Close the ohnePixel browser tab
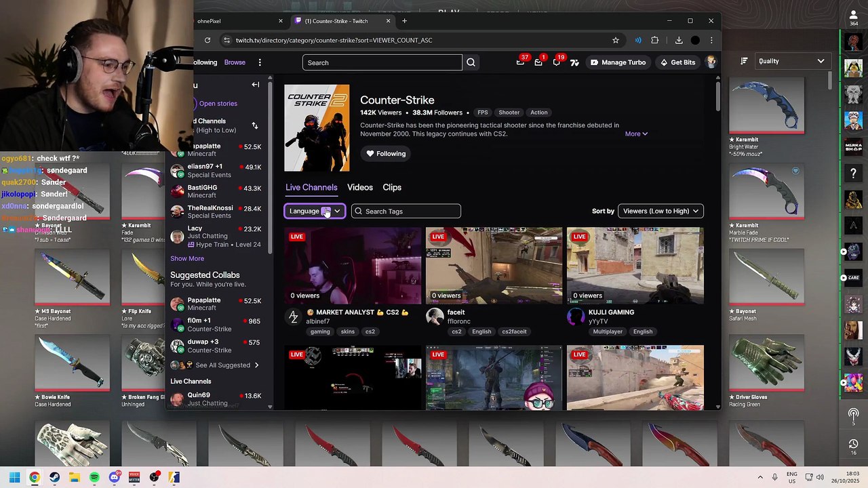868x488 pixels. click(280, 21)
